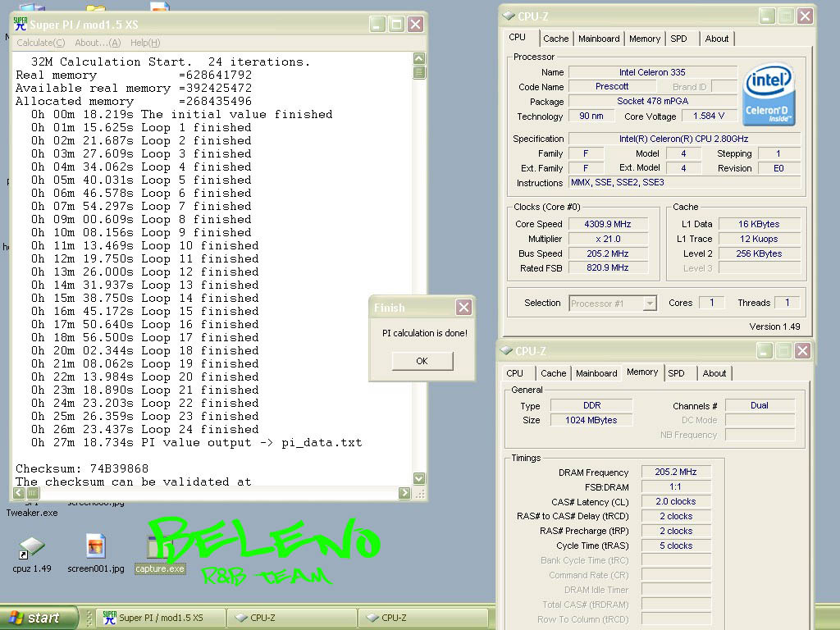Open the cpuz 1.49 desktop shortcut
This screenshot has width=840, height=630.
(x=31, y=555)
